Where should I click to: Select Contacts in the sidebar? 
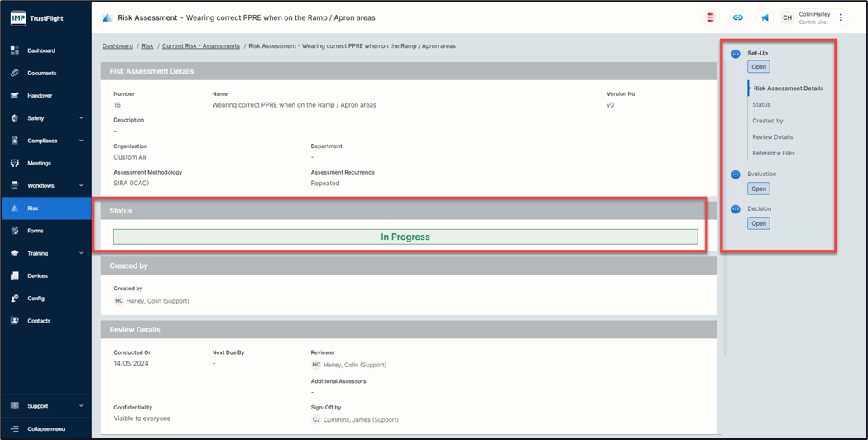tap(39, 321)
